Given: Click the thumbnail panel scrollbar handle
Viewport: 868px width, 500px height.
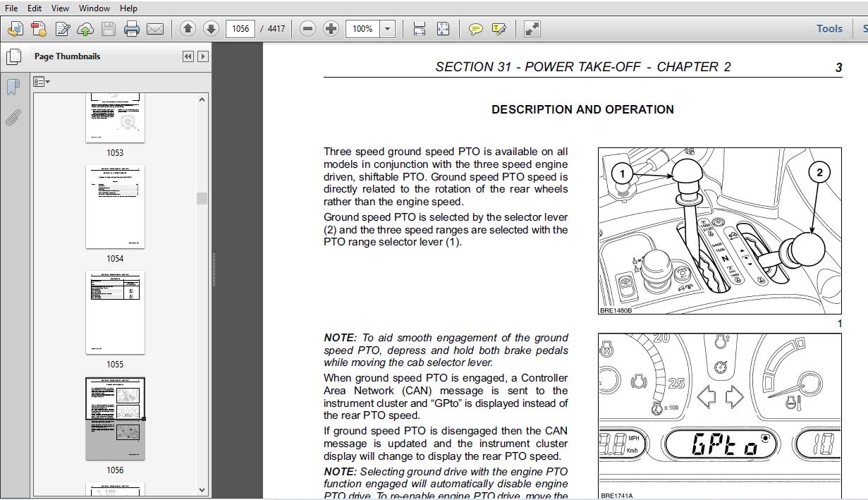Looking at the screenshot, I should point(202,198).
